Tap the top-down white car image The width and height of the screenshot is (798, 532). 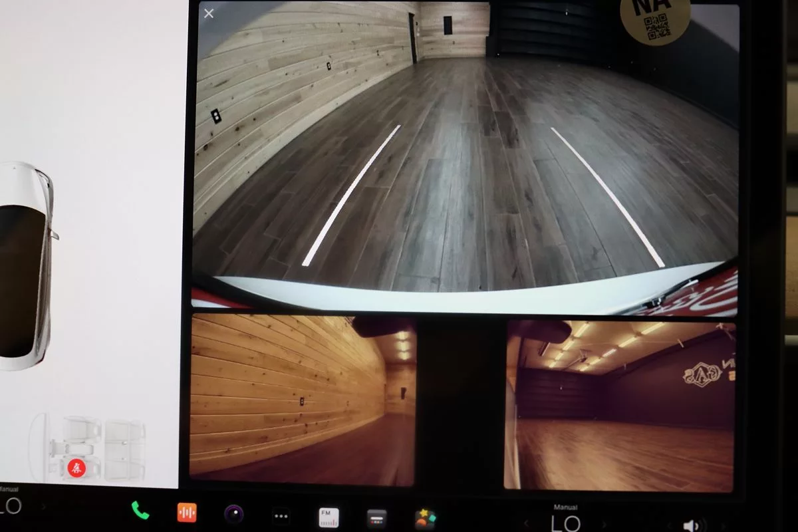pos(25,266)
